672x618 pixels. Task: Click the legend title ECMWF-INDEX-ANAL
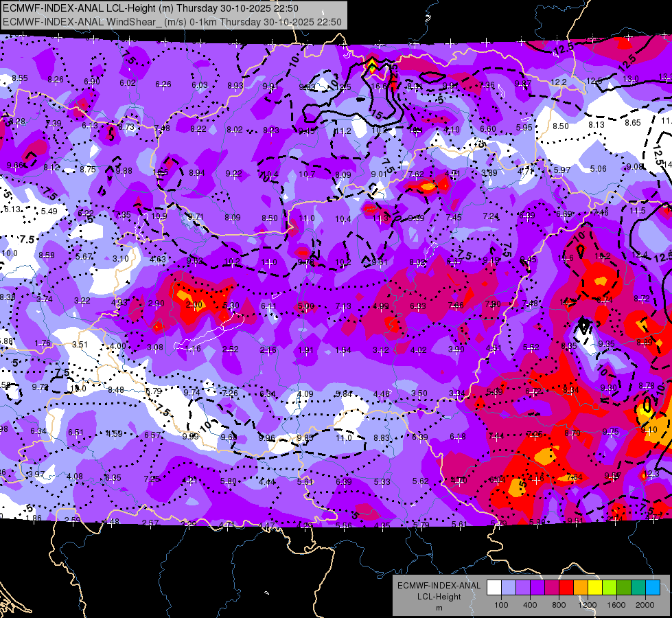click(439, 586)
